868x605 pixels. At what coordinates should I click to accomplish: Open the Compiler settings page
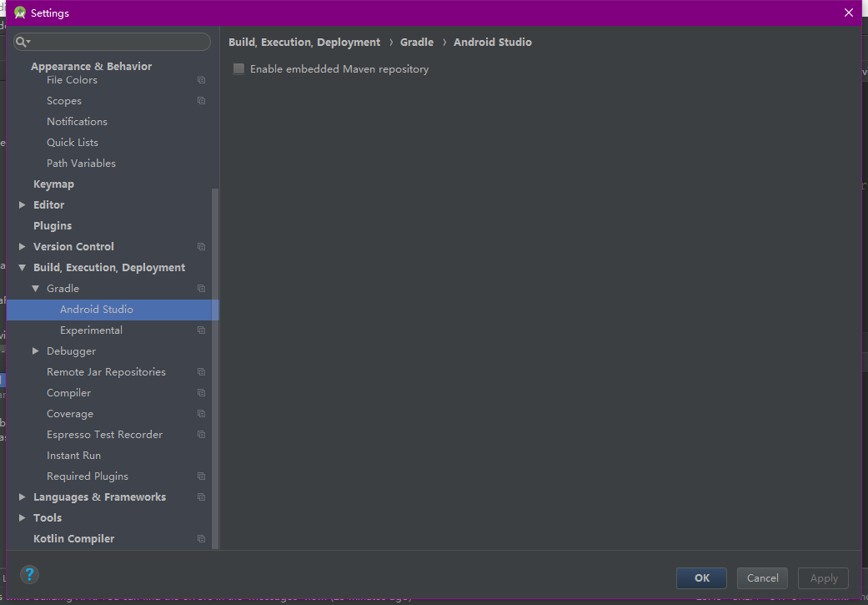[x=68, y=393]
